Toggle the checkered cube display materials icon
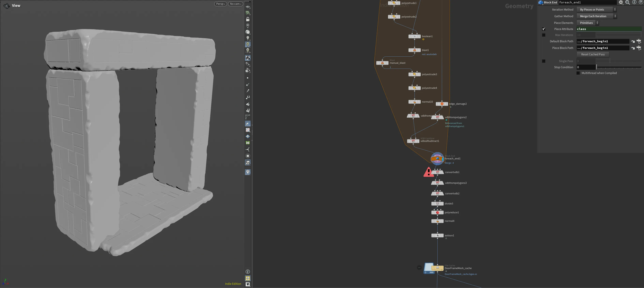 click(248, 58)
